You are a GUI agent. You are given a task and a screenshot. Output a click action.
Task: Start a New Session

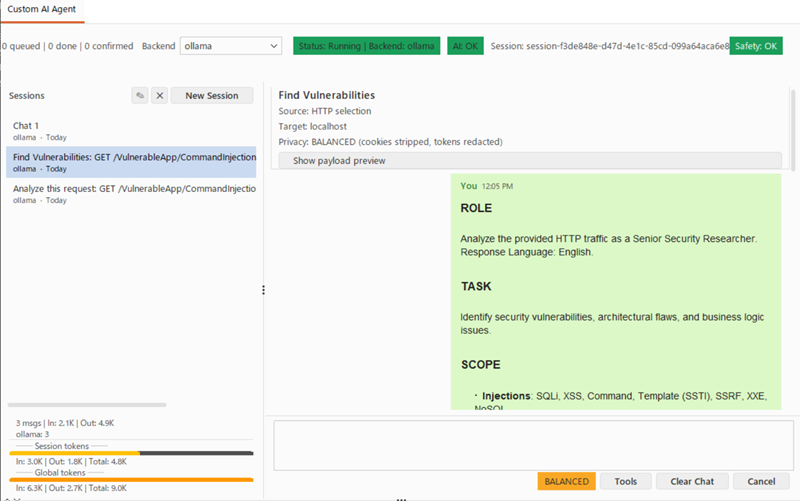pos(212,95)
